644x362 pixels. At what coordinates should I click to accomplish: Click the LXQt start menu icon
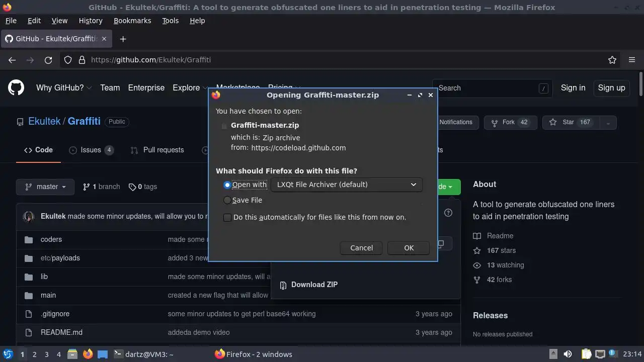tap(8, 354)
